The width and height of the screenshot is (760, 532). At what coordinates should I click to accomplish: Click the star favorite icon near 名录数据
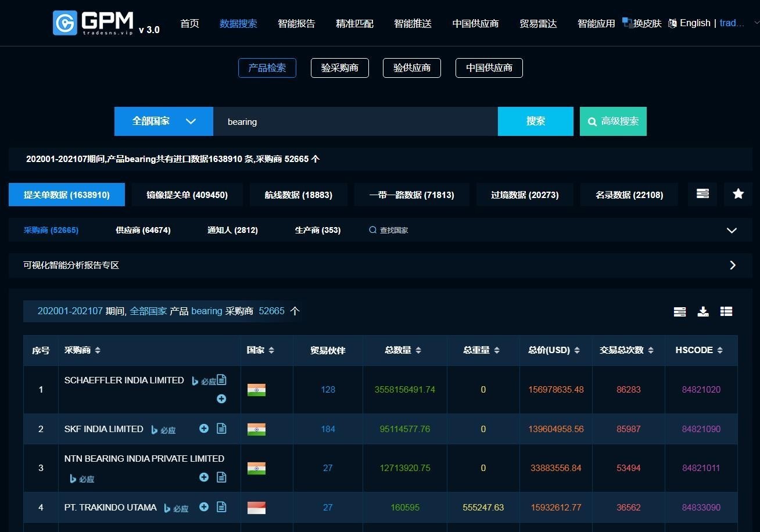click(738, 194)
